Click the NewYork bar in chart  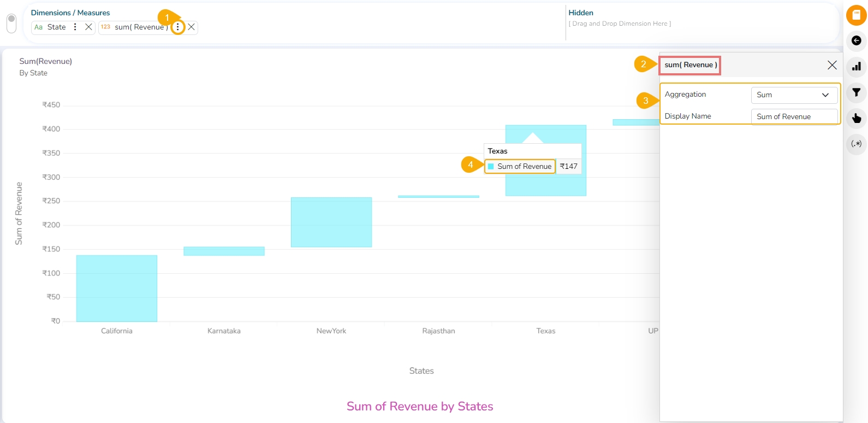[331, 222]
